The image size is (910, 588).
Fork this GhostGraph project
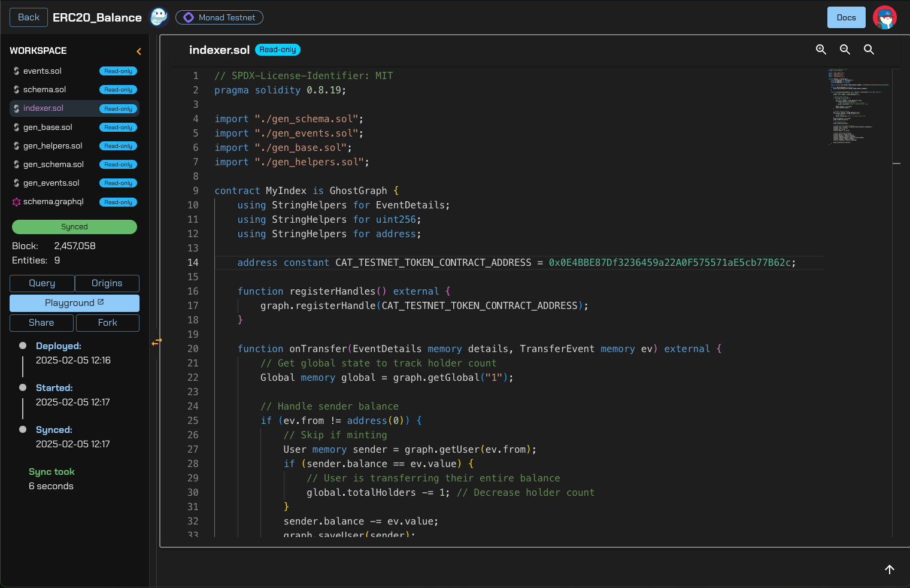[107, 323]
